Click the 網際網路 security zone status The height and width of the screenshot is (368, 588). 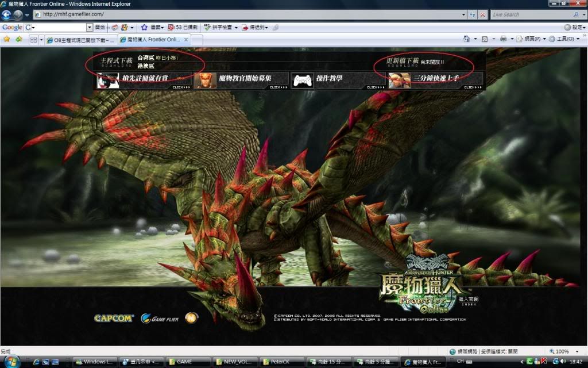[x=483, y=351]
